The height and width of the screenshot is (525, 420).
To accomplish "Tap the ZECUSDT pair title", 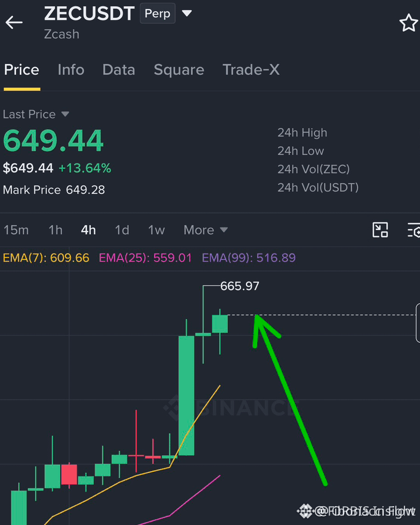I will [x=89, y=13].
